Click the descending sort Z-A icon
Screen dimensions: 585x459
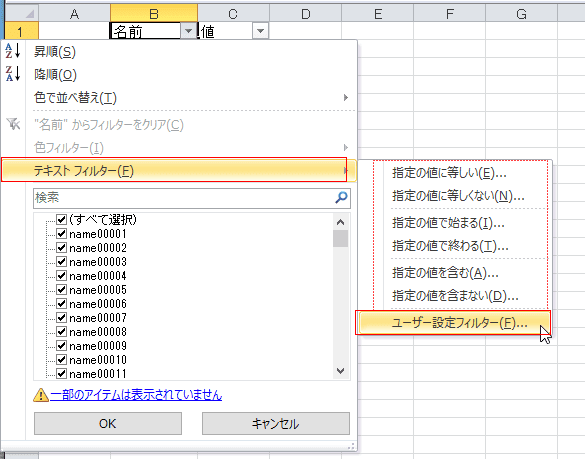(x=13, y=74)
